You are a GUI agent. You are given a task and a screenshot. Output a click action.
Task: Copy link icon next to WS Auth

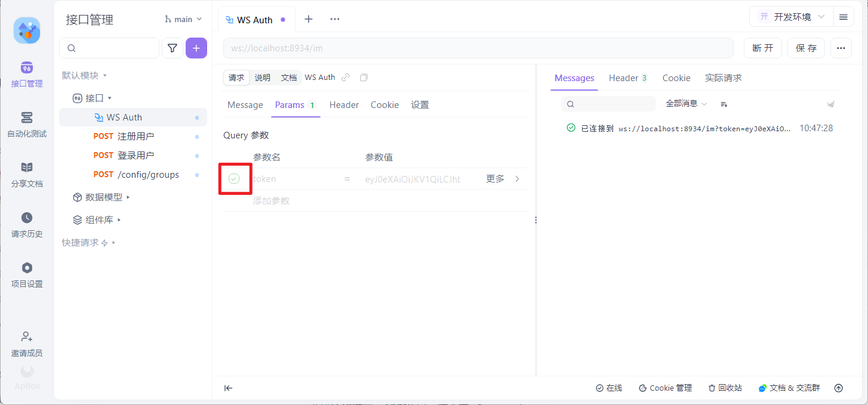(x=346, y=78)
